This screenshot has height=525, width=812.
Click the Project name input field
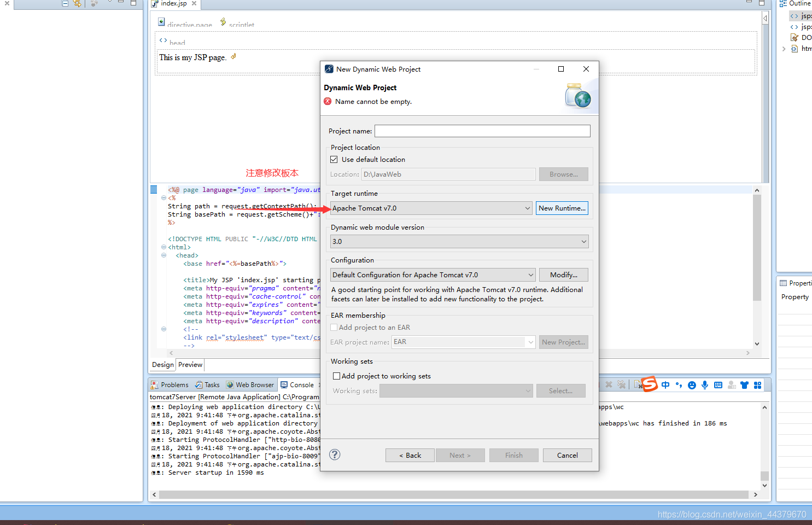coord(482,131)
